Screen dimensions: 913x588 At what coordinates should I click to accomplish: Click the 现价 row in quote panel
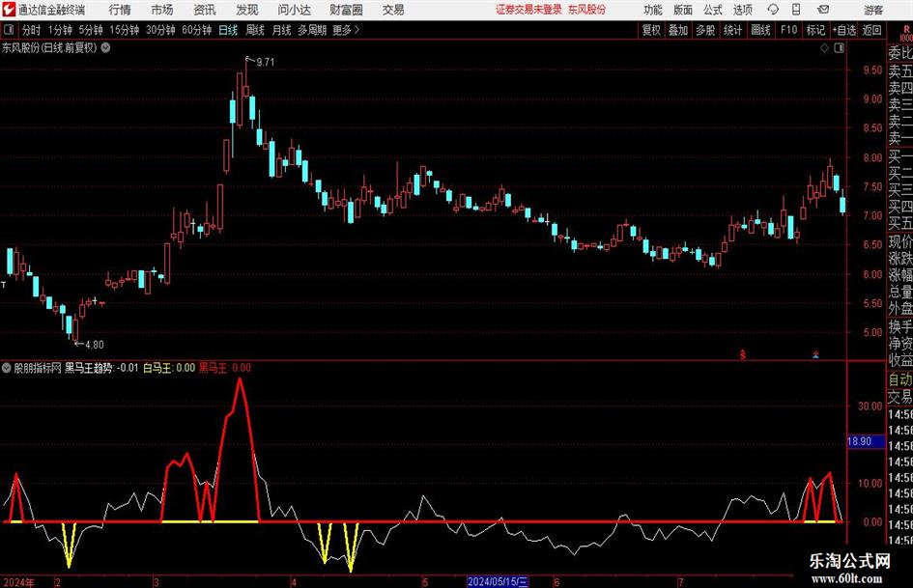[x=900, y=241]
